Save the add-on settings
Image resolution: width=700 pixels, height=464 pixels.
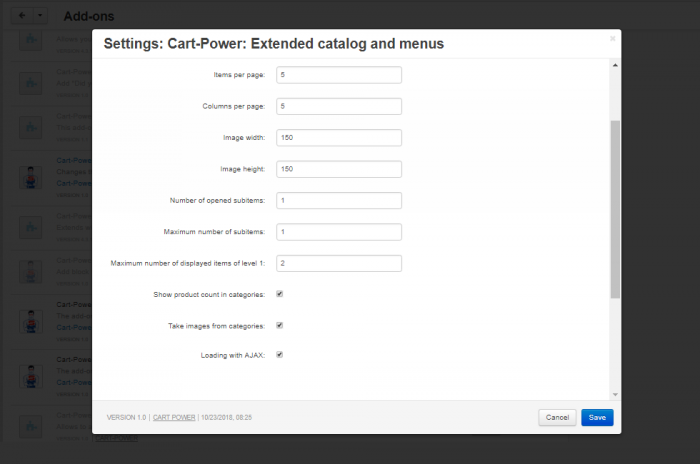597,418
